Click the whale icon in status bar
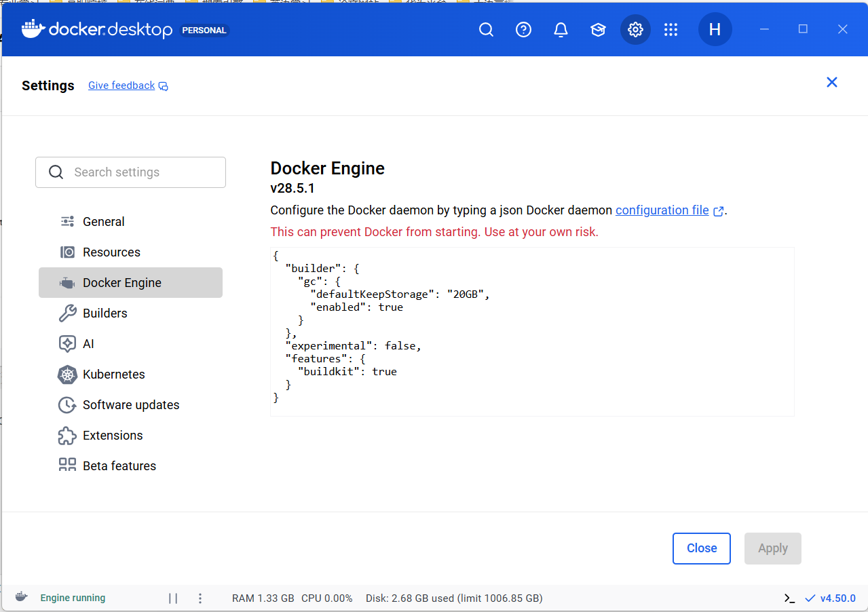This screenshot has height=612, width=868. click(21, 597)
